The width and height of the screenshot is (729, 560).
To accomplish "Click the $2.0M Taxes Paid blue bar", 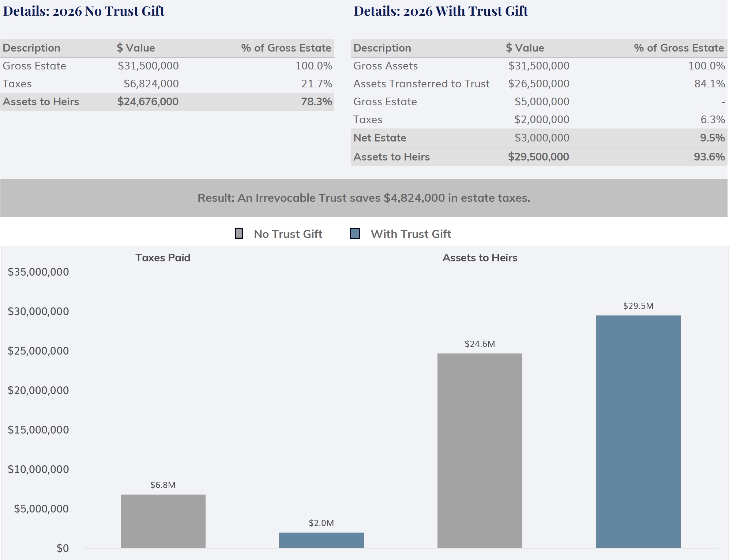I will pyautogui.click(x=322, y=540).
